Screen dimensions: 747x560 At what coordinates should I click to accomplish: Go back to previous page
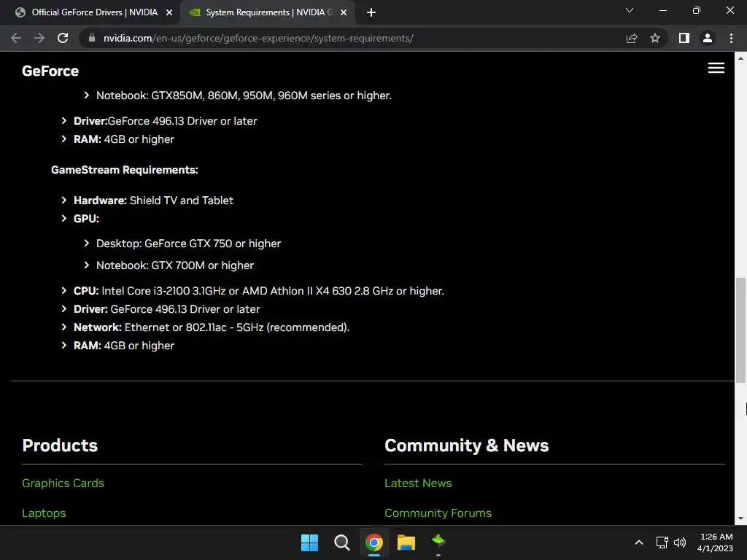pos(16,38)
